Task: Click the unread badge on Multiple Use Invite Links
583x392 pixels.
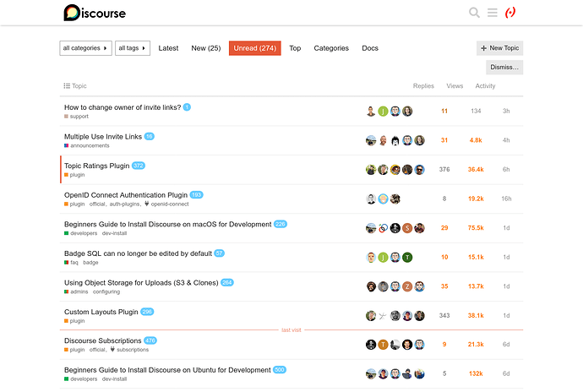Action: tap(149, 137)
